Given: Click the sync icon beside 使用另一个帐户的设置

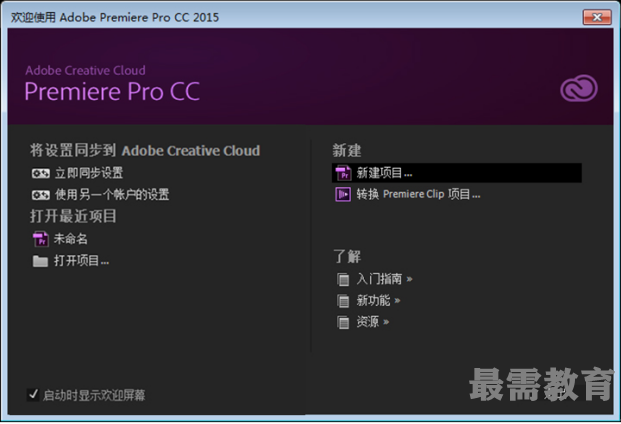Looking at the screenshot, I should (x=41, y=194).
